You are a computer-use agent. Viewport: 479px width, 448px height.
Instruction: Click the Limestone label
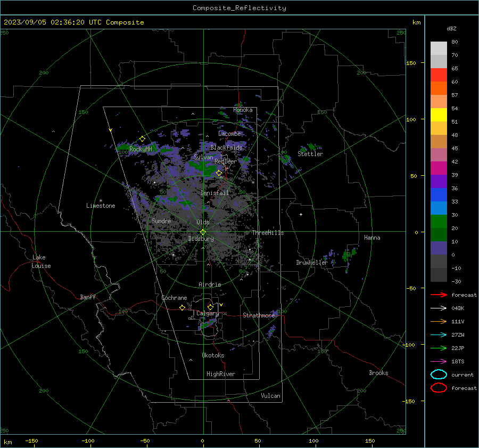tap(101, 206)
